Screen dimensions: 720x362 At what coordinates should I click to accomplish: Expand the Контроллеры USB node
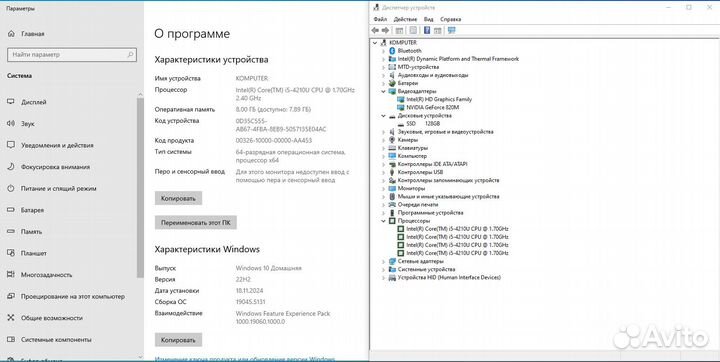point(383,172)
